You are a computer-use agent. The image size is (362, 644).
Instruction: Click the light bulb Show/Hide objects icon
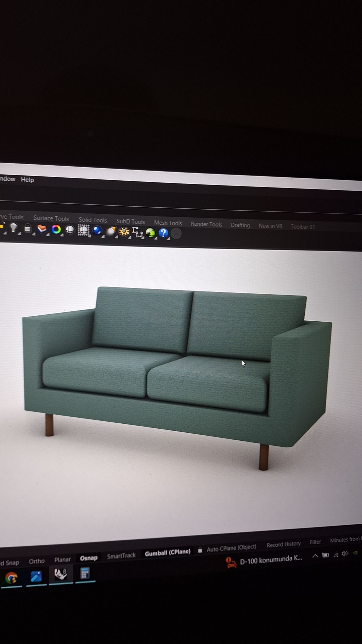click(13, 228)
